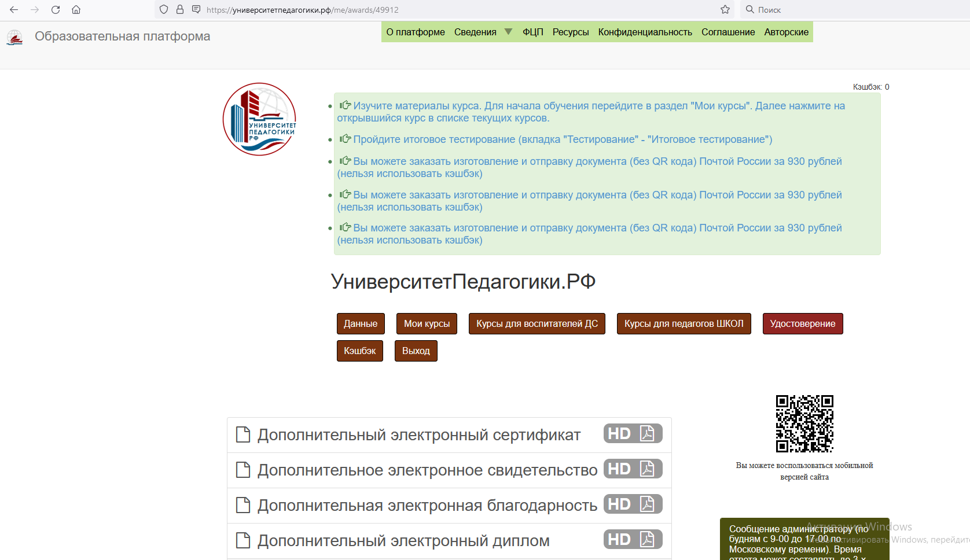This screenshot has height=560, width=970.
Task: Click the Дополнительный электронный сертификат row text
Action: [x=419, y=435]
